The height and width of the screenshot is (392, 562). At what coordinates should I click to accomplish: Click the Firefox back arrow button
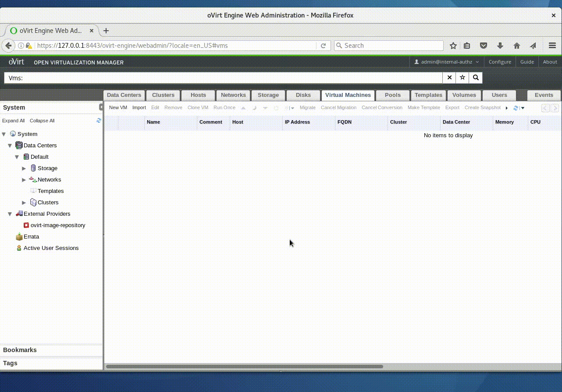tap(8, 46)
